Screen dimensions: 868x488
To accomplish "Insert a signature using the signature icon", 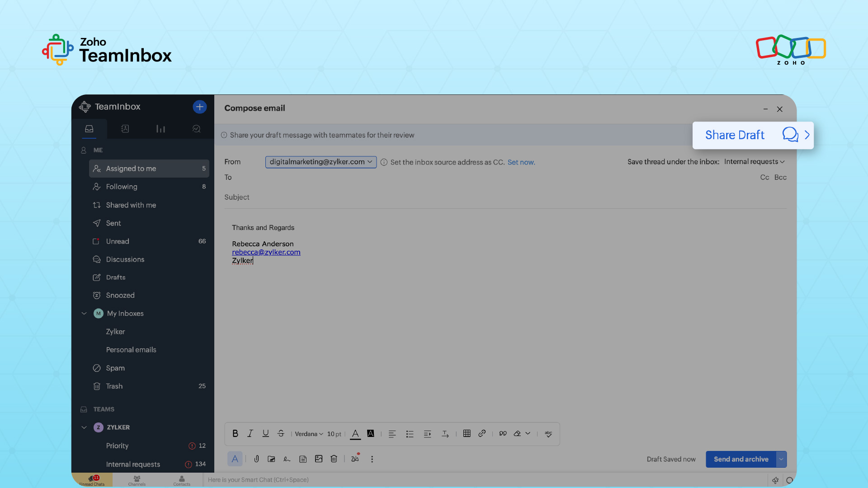I will (x=287, y=459).
